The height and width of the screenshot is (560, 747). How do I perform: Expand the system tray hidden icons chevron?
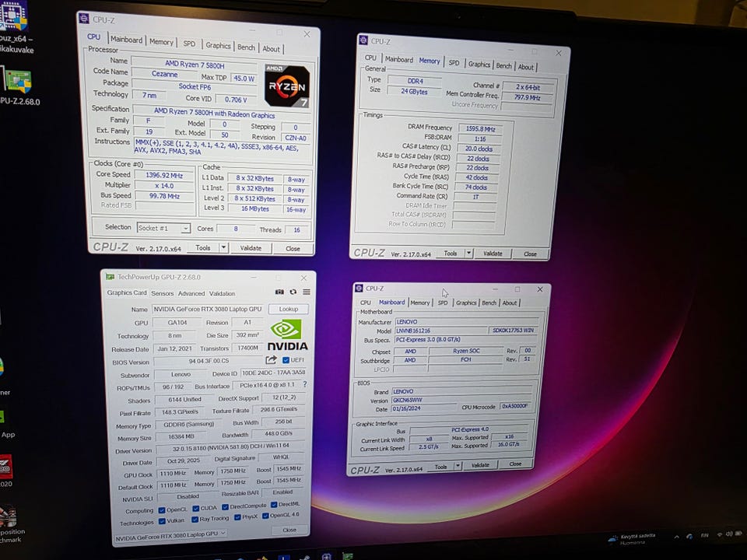coord(676,537)
